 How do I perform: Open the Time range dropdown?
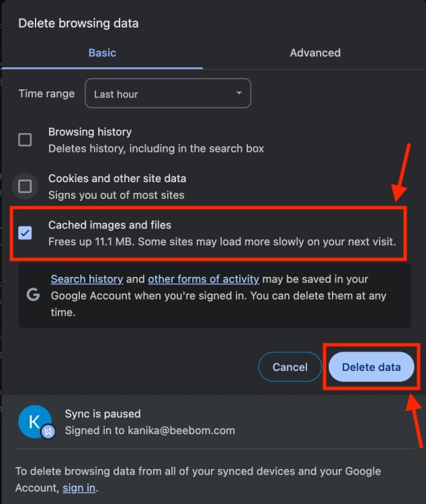point(167,94)
